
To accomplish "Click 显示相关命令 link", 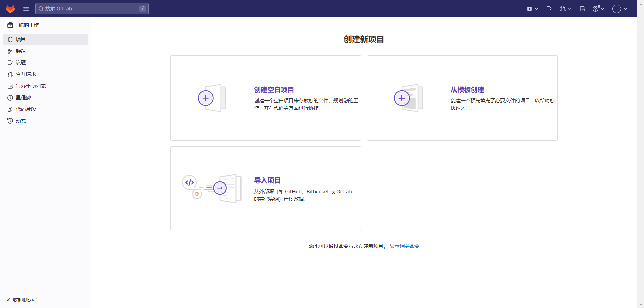I will coord(405,246).
